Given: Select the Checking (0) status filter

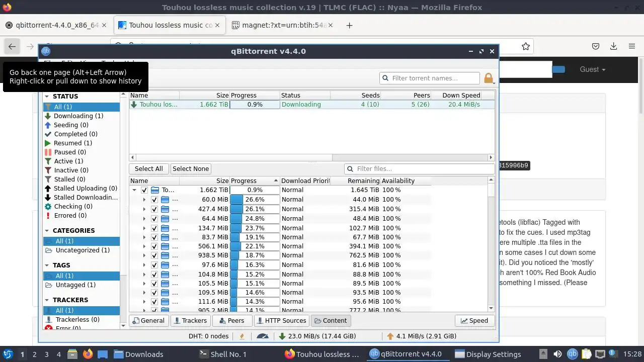Looking at the screenshot, I should (x=82, y=206).
